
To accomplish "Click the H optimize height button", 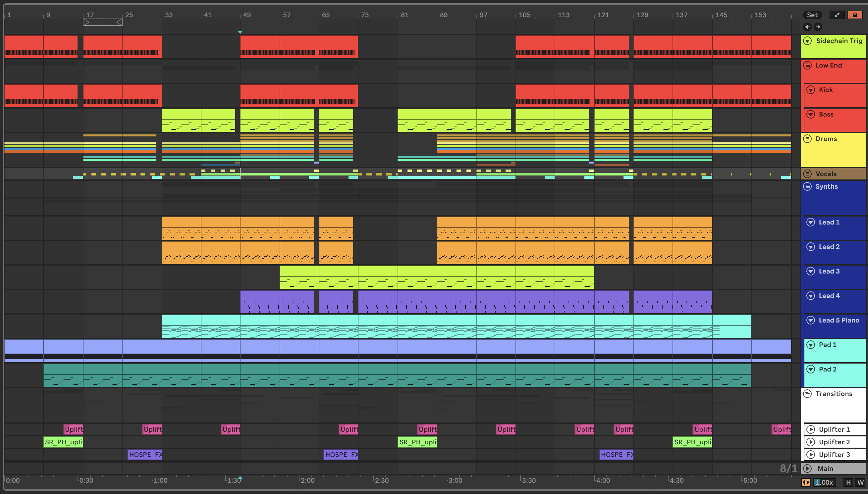I will click(x=848, y=482).
